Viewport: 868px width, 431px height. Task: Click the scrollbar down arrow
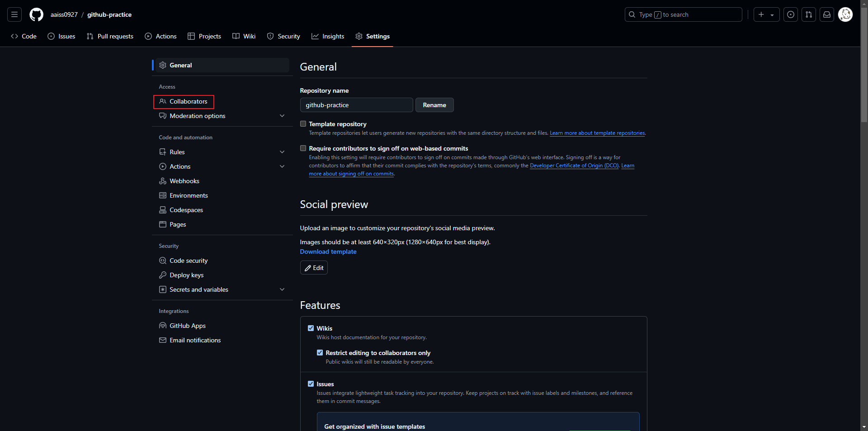(864, 427)
